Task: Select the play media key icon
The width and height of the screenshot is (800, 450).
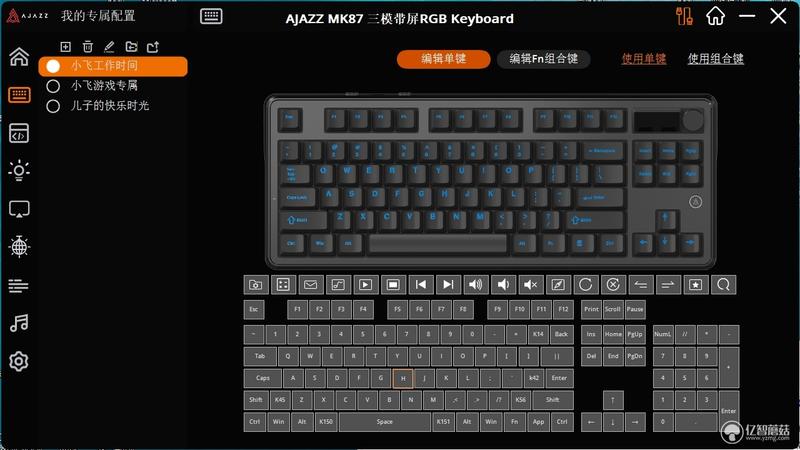Action: tap(365, 285)
